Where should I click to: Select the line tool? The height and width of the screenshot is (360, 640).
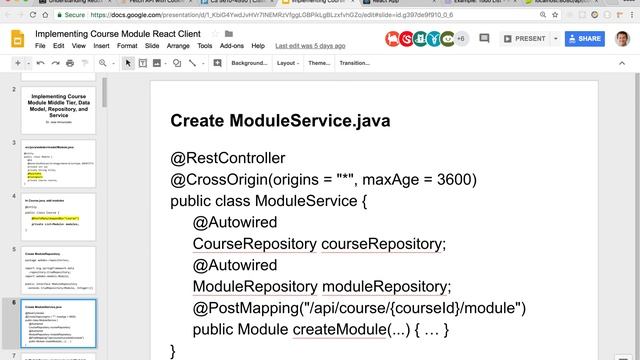(x=192, y=63)
